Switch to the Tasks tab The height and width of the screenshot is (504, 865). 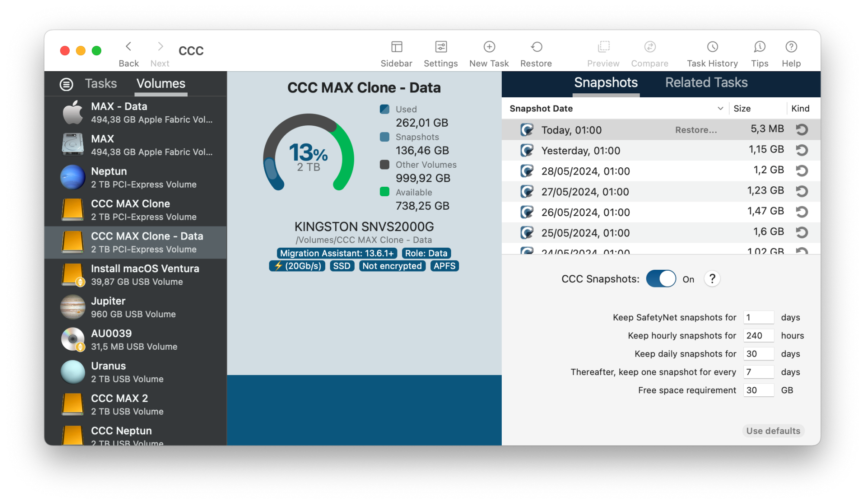point(101,83)
